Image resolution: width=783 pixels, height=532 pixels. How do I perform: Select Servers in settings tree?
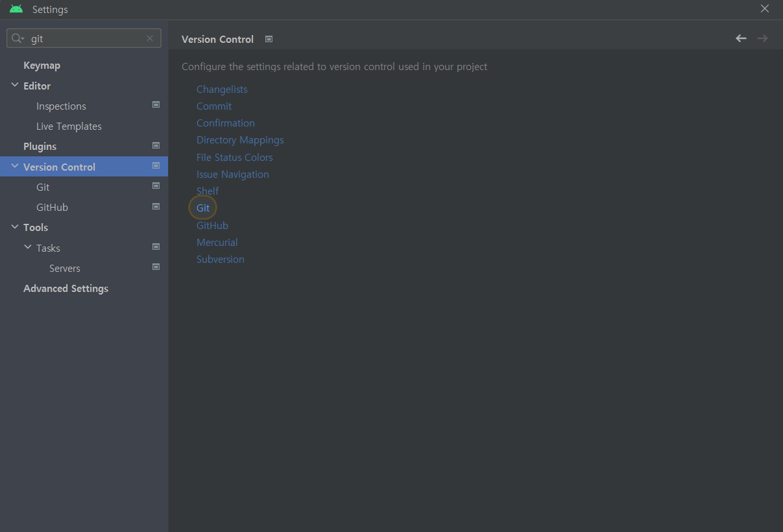pyautogui.click(x=65, y=268)
